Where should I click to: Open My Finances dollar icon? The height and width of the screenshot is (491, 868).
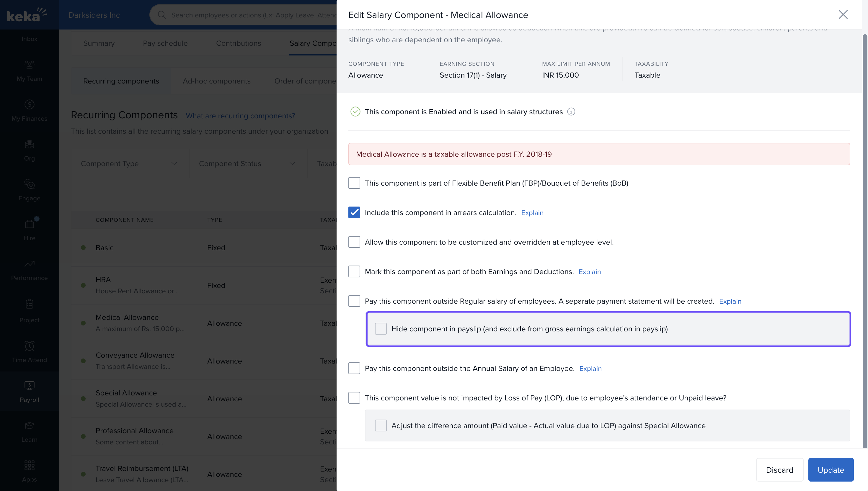point(29,104)
